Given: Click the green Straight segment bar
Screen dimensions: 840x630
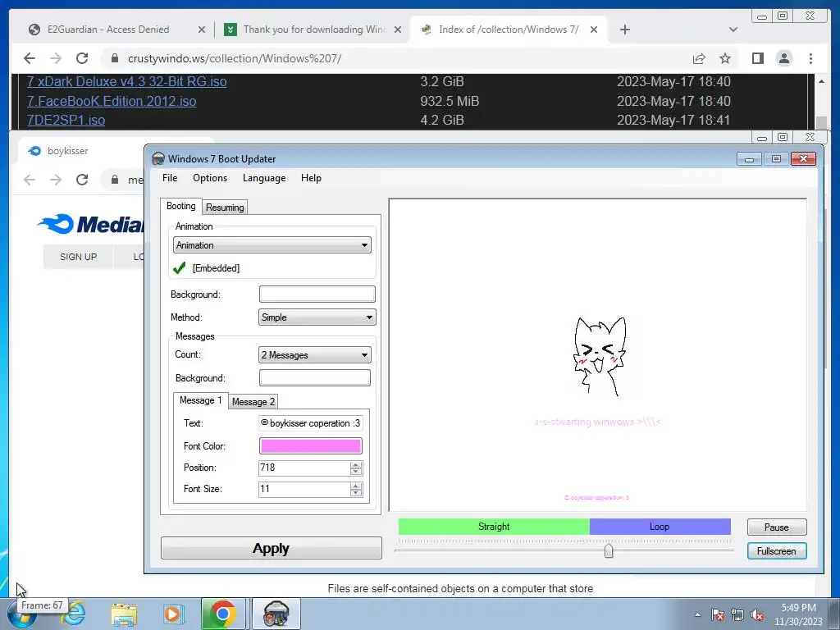Looking at the screenshot, I should pos(493,527).
